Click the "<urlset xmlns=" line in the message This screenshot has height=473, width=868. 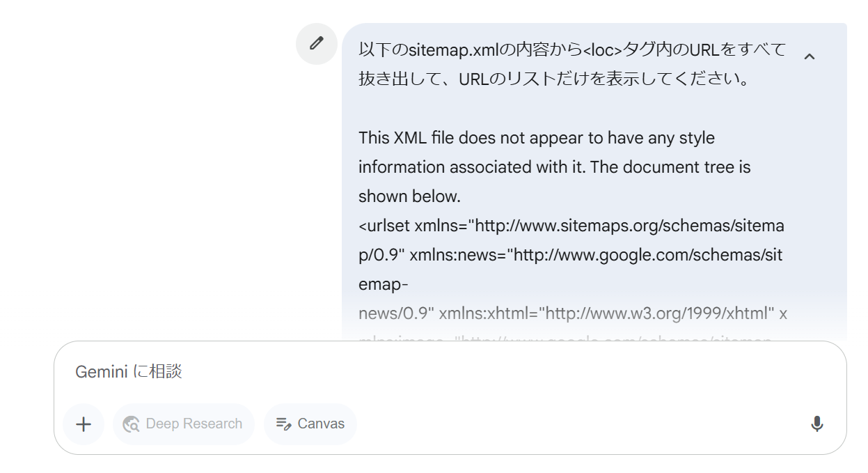(x=571, y=226)
